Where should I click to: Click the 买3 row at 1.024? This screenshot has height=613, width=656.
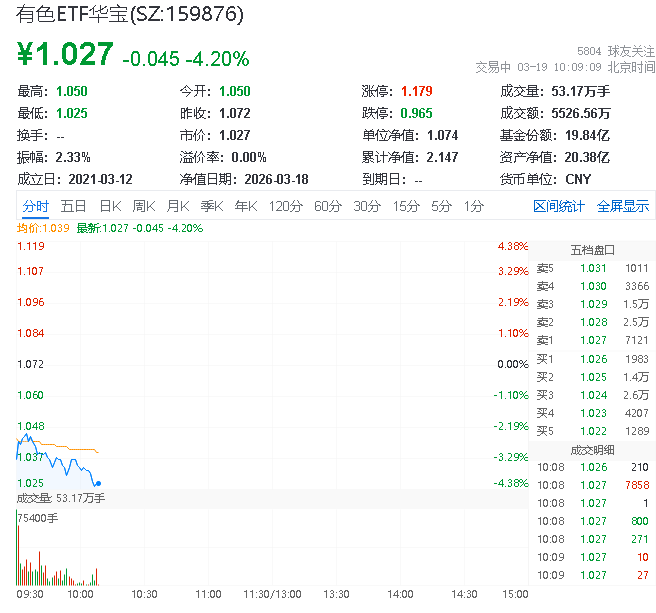(592, 395)
